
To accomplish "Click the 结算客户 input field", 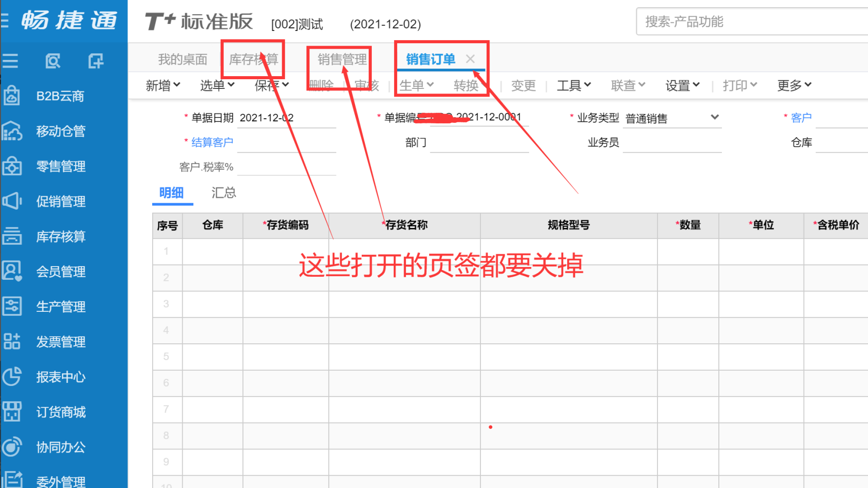I will click(x=287, y=143).
